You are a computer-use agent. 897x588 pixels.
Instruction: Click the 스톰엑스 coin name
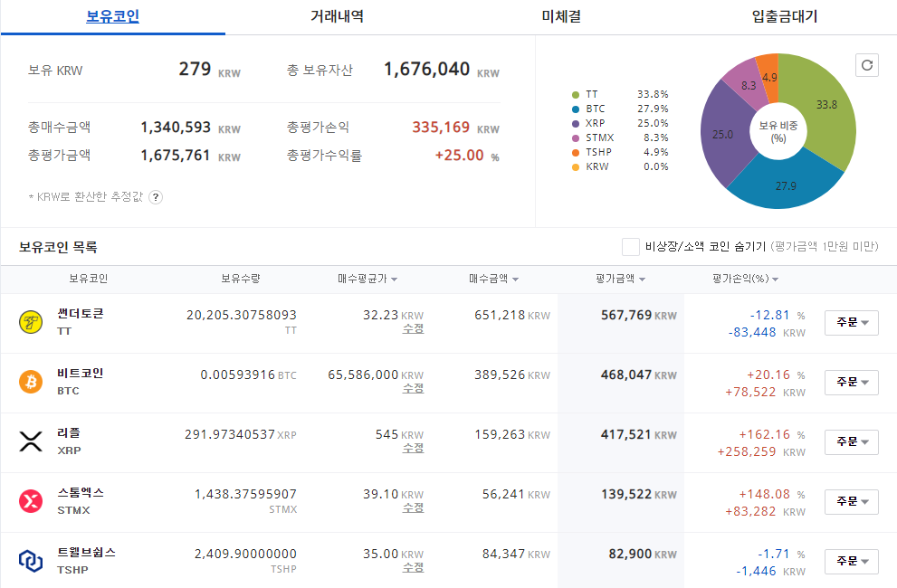81,492
